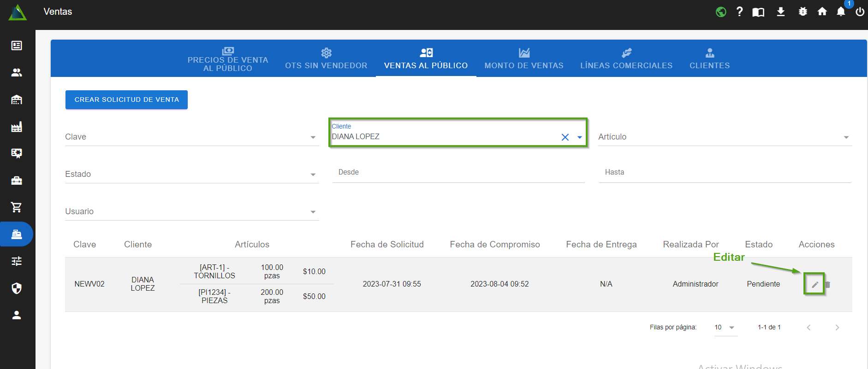868x369 pixels.
Task: Open the help question mark icon
Action: click(739, 12)
